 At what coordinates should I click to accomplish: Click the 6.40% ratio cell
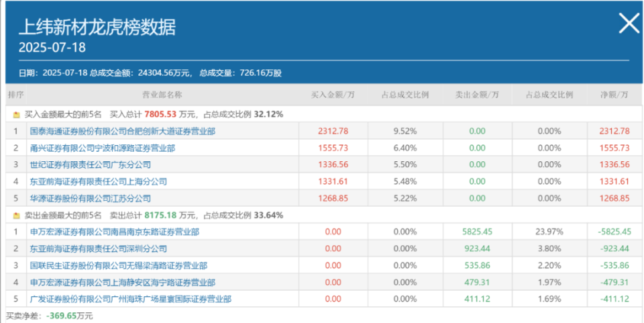pyautogui.click(x=405, y=148)
